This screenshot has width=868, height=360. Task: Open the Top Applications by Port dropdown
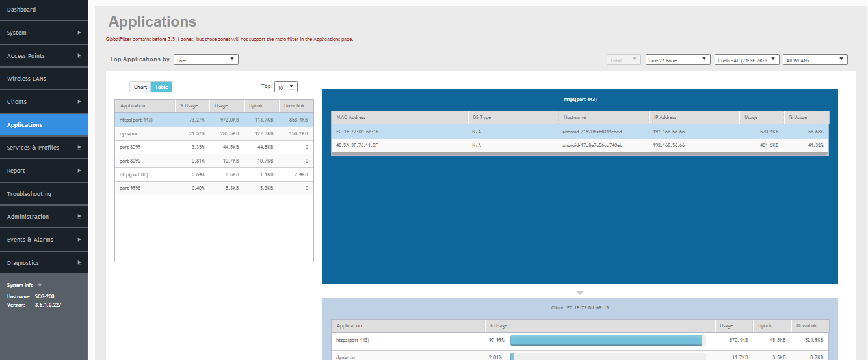point(205,60)
